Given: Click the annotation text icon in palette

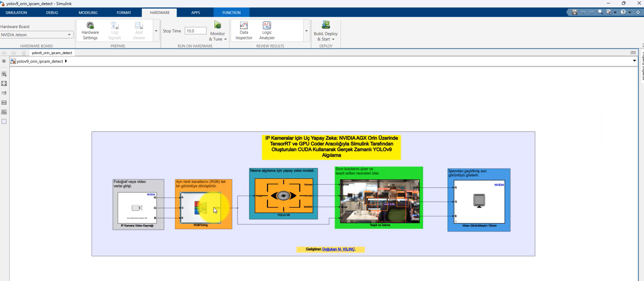Looking at the screenshot, I should click(4, 102).
